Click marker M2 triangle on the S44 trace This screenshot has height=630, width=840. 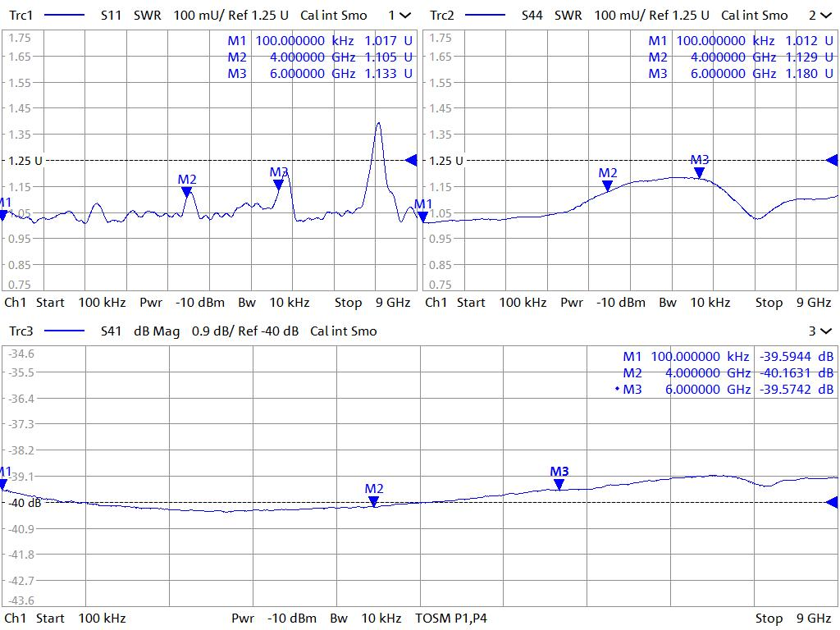(608, 185)
